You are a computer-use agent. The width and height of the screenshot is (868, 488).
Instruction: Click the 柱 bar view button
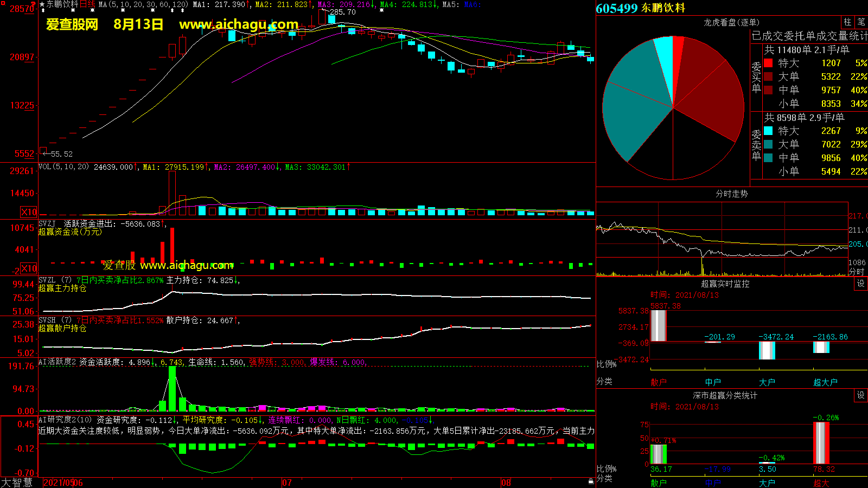click(847, 22)
